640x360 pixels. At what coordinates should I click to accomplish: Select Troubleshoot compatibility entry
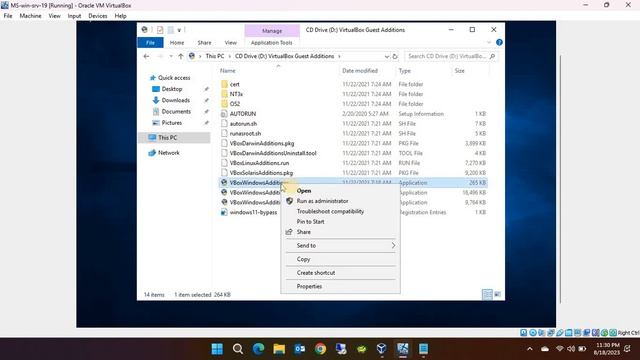click(330, 211)
